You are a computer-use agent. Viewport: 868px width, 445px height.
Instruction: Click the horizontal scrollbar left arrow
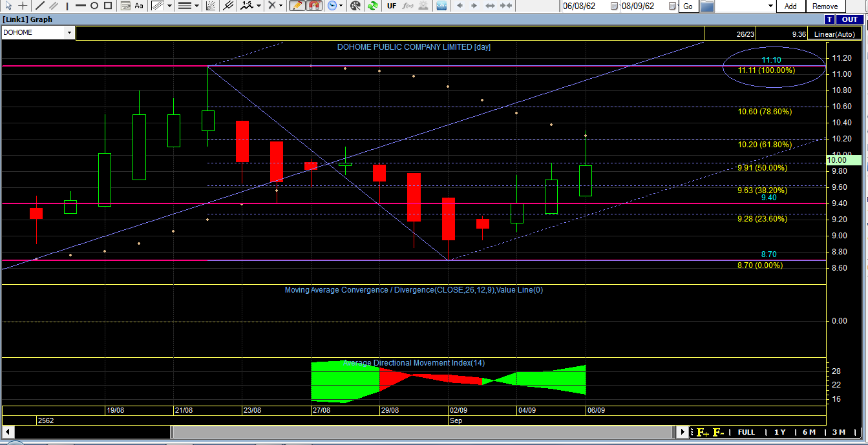[8, 431]
